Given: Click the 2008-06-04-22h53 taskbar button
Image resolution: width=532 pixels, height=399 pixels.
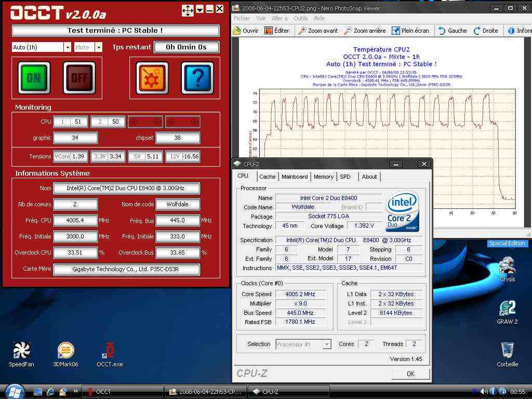Looking at the screenshot, I should point(206,392).
